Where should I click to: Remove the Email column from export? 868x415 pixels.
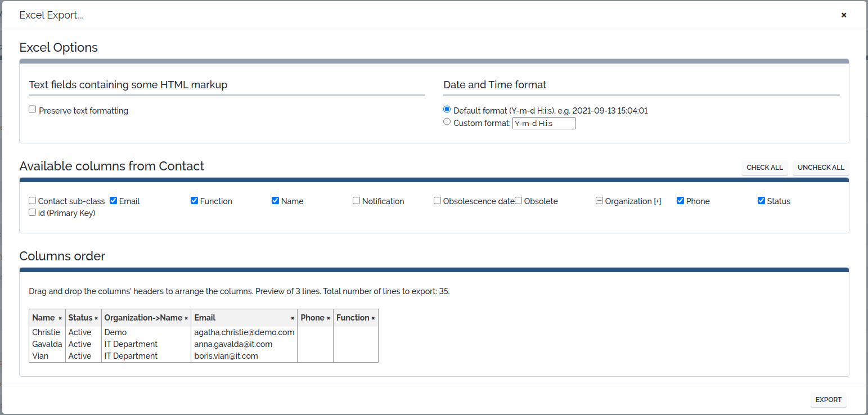coord(292,317)
